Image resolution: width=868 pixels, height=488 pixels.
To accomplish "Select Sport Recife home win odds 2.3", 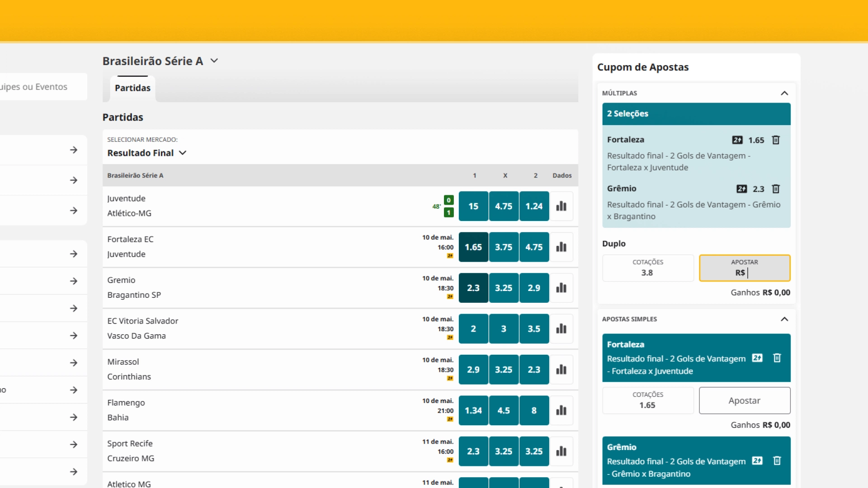I will [x=473, y=451].
